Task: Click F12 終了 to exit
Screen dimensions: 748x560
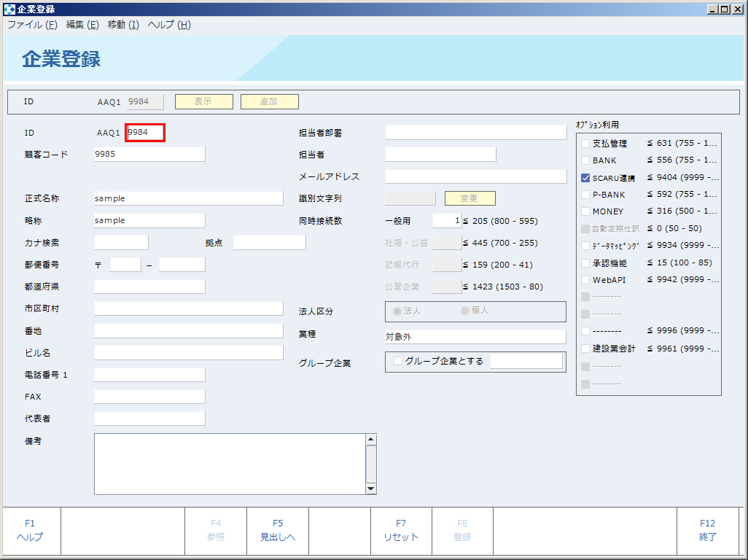Action: pyautogui.click(x=708, y=531)
